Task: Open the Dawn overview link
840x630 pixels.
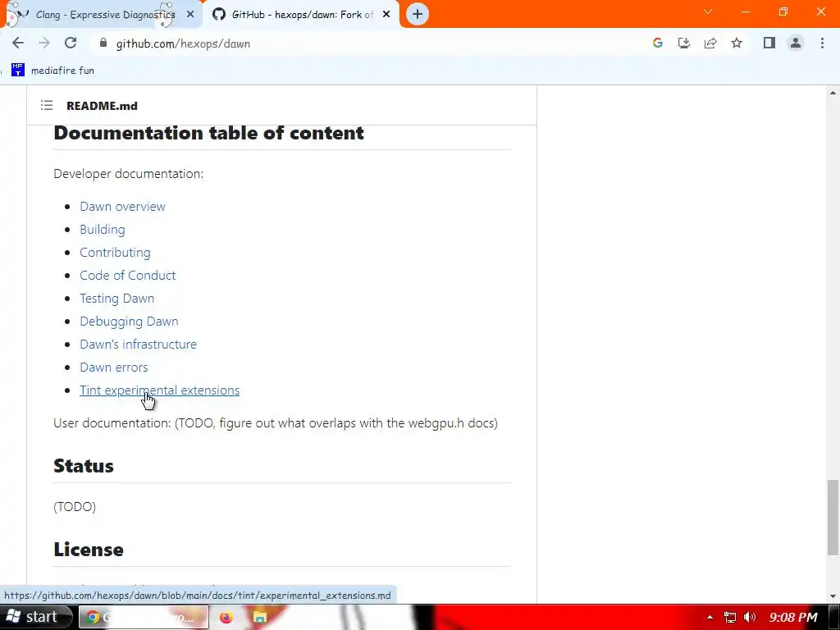Action: pyautogui.click(x=122, y=206)
